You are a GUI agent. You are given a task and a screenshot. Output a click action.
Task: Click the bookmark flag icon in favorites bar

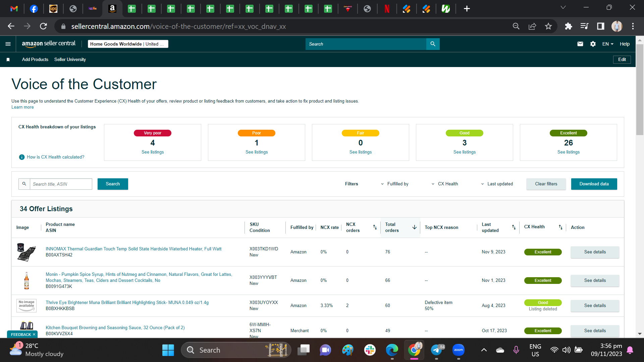click(8, 60)
